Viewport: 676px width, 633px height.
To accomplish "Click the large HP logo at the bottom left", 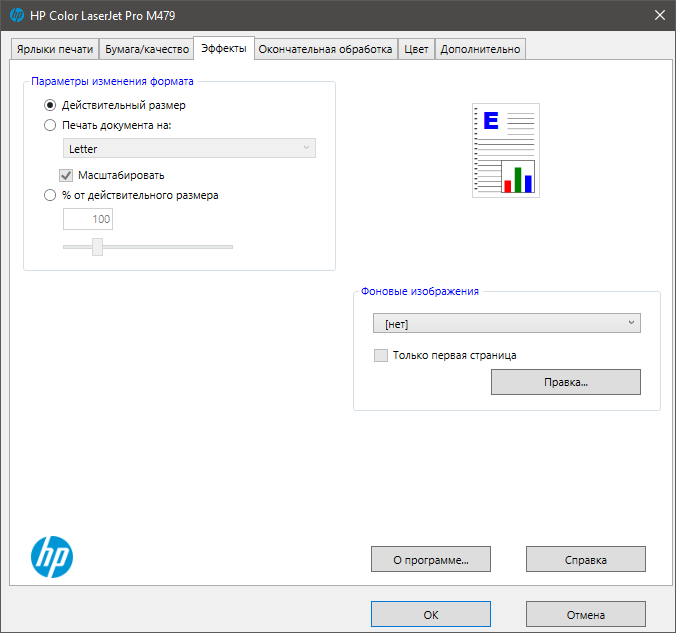I will tap(52, 557).
